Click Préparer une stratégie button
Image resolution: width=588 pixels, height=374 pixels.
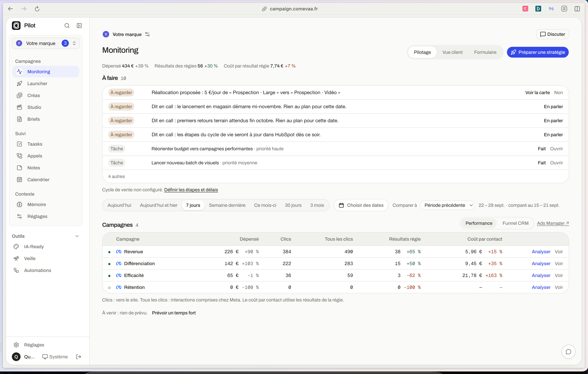click(x=538, y=52)
